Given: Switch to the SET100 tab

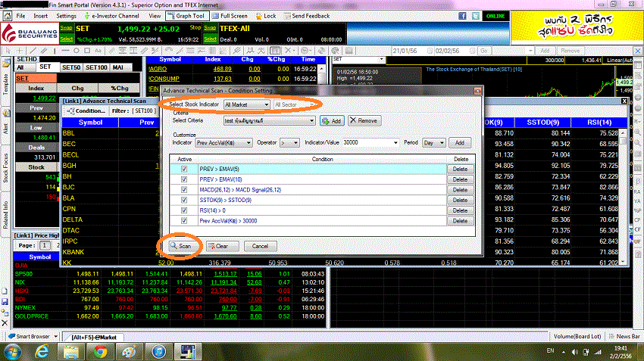Looking at the screenshot, I should (96, 67).
